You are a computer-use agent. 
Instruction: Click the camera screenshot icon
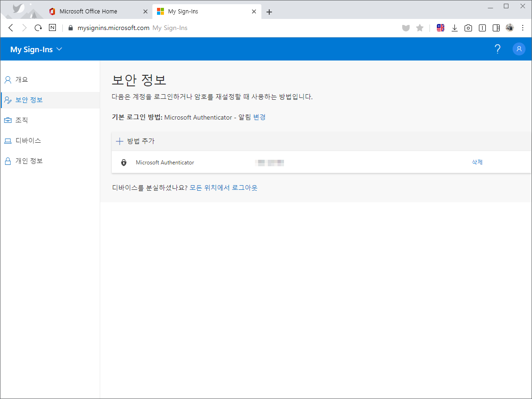468,28
